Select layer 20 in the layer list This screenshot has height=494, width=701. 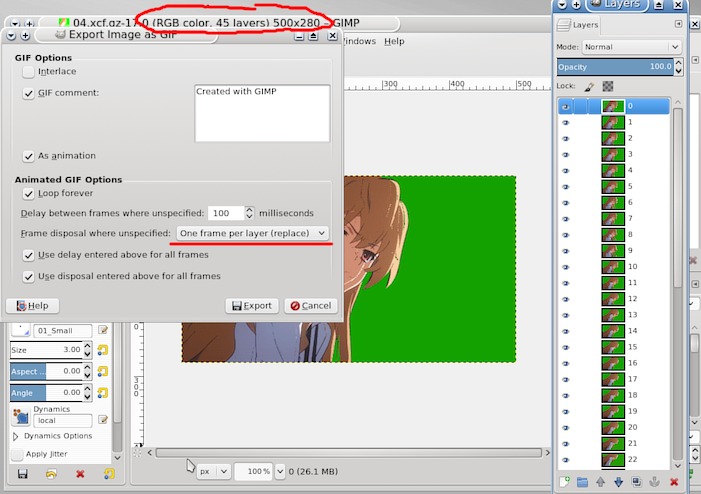point(614,427)
